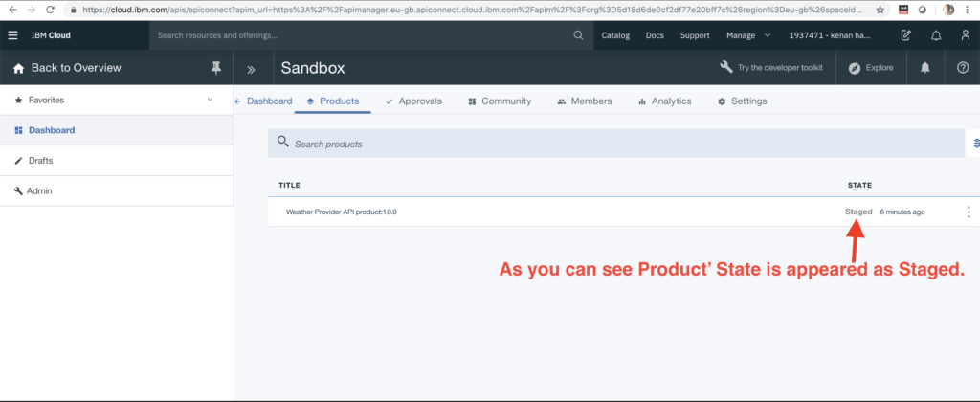Open the user profile icon
980x402 pixels.
point(965,36)
